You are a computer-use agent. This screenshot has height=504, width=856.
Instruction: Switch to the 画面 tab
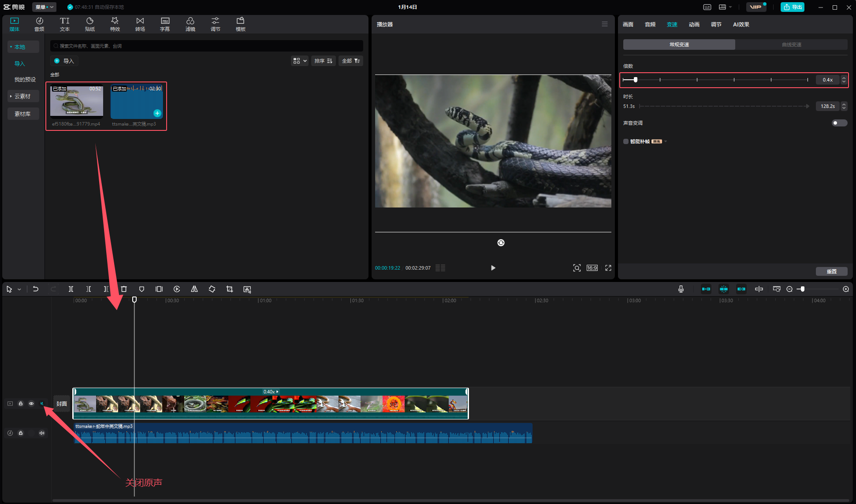pos(628,24)
